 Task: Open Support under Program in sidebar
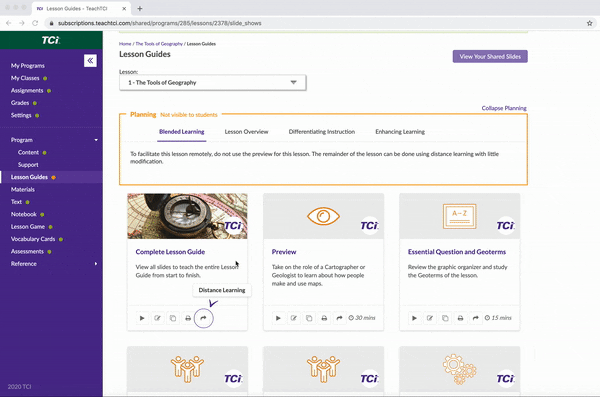pyautogui.click(x=28, y=165)
